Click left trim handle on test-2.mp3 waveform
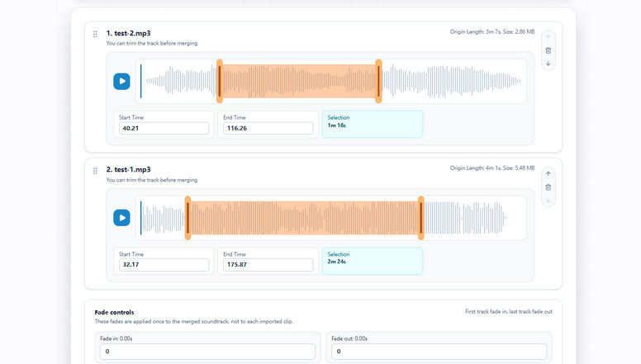The width and height of the screenshot is (641, 364). [x=220, y=81]
